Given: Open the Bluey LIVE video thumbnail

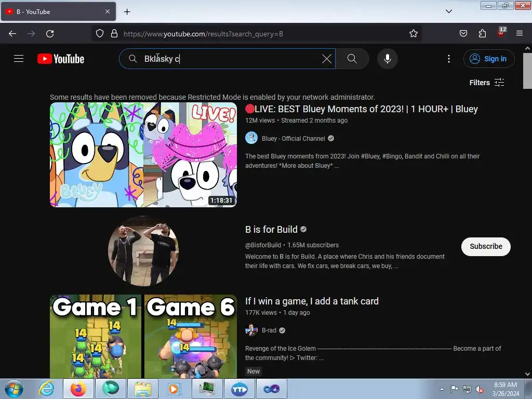Looking at the screenshot, I should 143,155.
